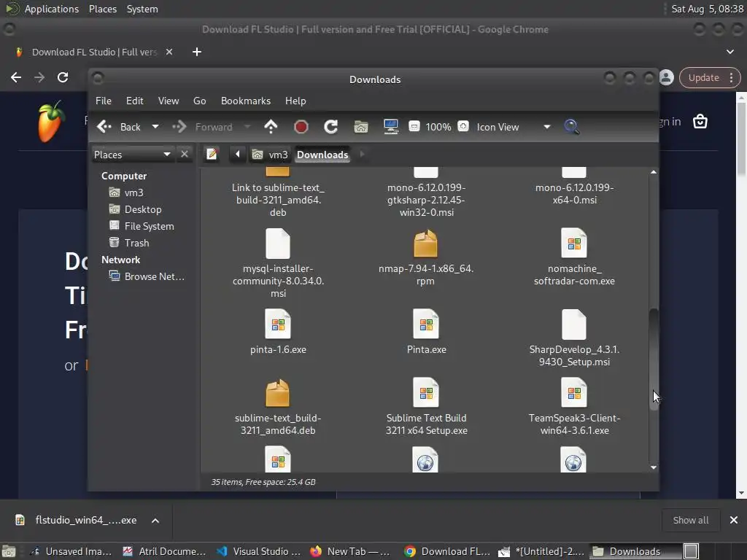The height and width of the screenshot is (560, 747).
Task: Click the file list vertical scrollbar thumb
Action: [654, 359]
